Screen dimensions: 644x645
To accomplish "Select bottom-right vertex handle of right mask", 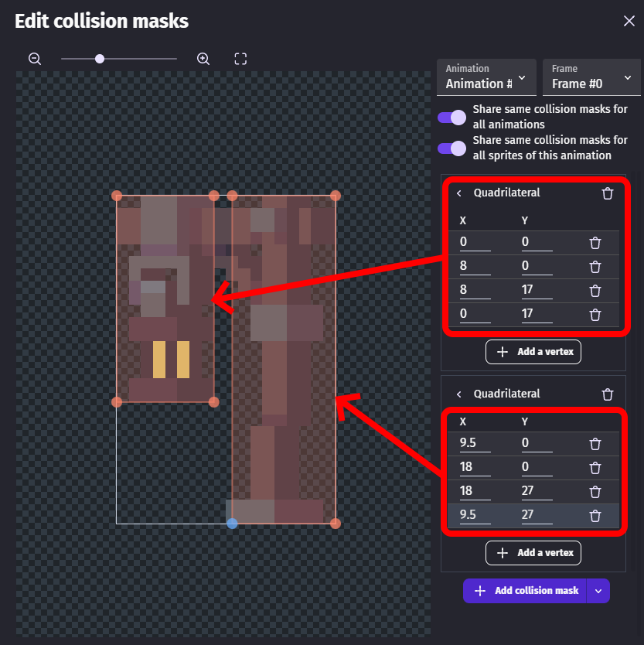I will (336, 524).
